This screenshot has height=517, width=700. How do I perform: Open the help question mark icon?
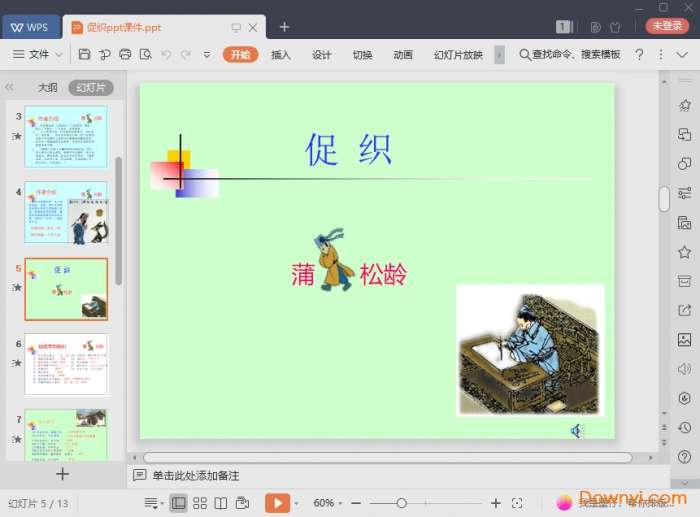pos(639,54)
